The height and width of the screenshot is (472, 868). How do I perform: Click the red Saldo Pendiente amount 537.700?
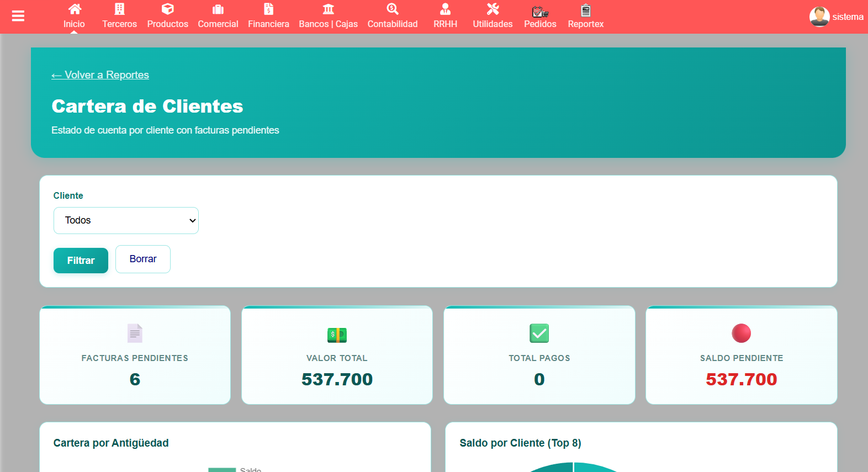pyautogui.click(x=742, y=379)
